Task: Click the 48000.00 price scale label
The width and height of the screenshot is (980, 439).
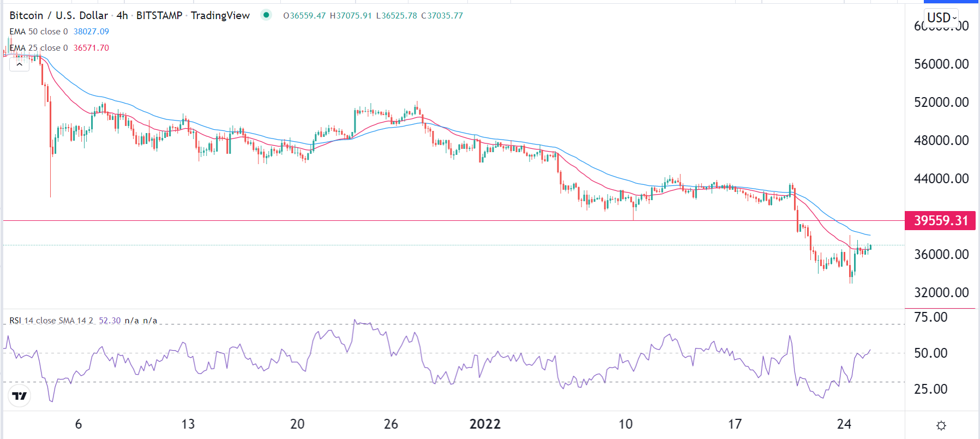Action: coord(941,141)
